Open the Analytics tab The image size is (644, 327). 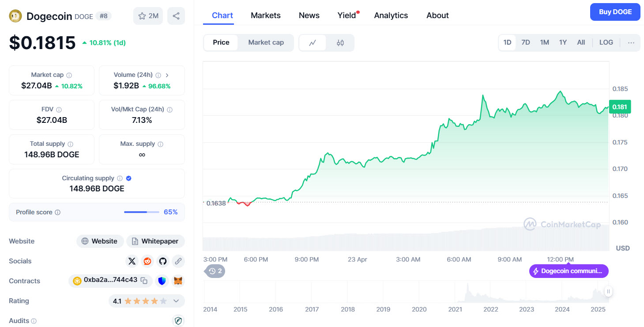pos(391,15)
